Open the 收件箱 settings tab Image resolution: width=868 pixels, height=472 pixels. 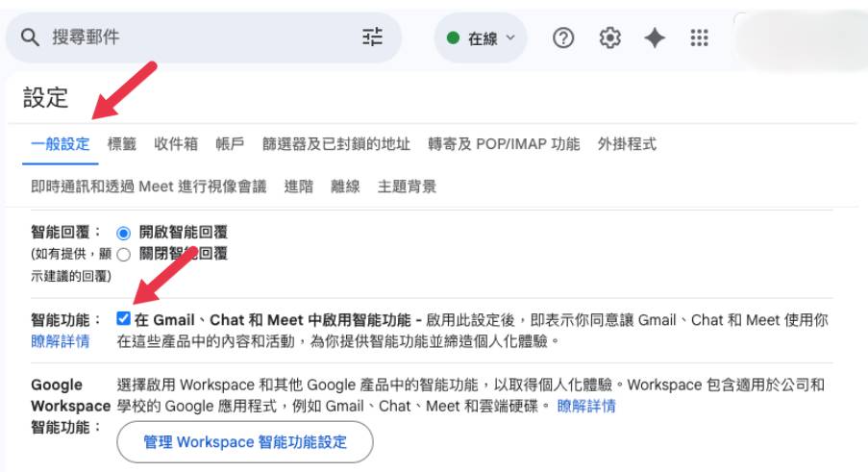click(x=176, y=144)
